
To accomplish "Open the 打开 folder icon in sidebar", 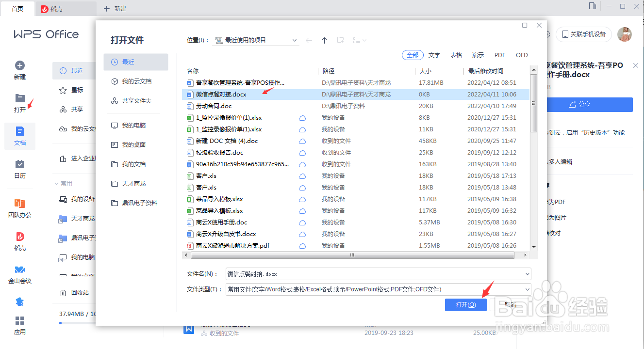I will 20,98.
